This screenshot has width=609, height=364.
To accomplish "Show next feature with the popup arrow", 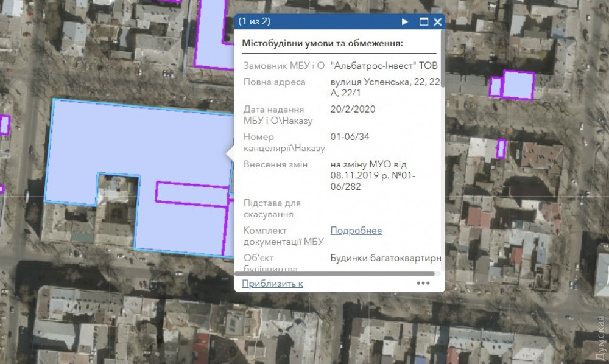I will click(405, 22).
